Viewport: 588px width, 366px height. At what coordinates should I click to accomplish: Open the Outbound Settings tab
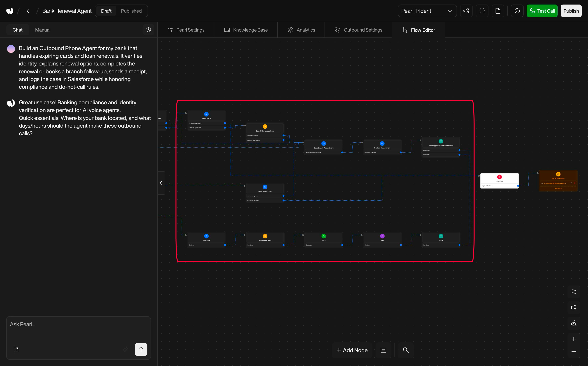click(x=358, y=30)
